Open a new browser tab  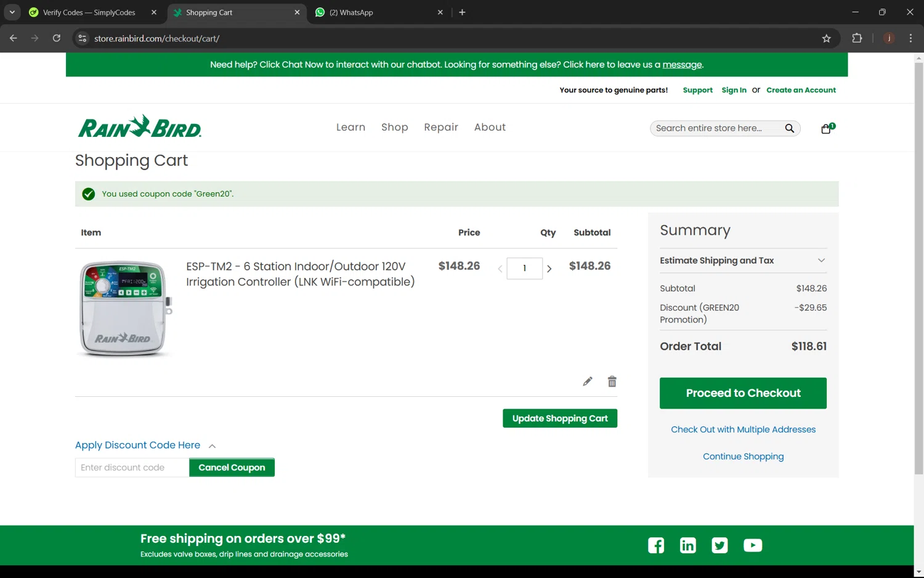[462, 12]
